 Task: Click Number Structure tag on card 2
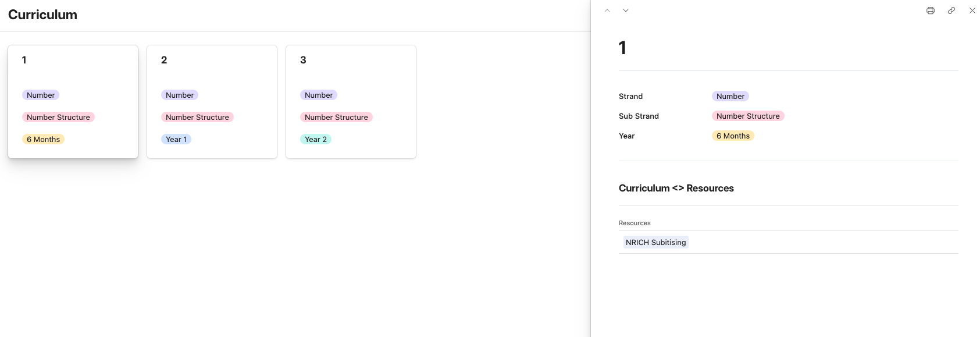tap(197, 117)
